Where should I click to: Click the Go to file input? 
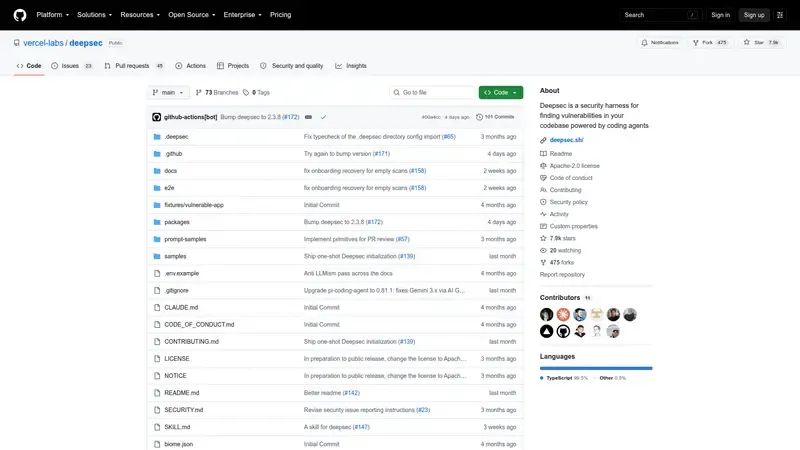(432, 92)
